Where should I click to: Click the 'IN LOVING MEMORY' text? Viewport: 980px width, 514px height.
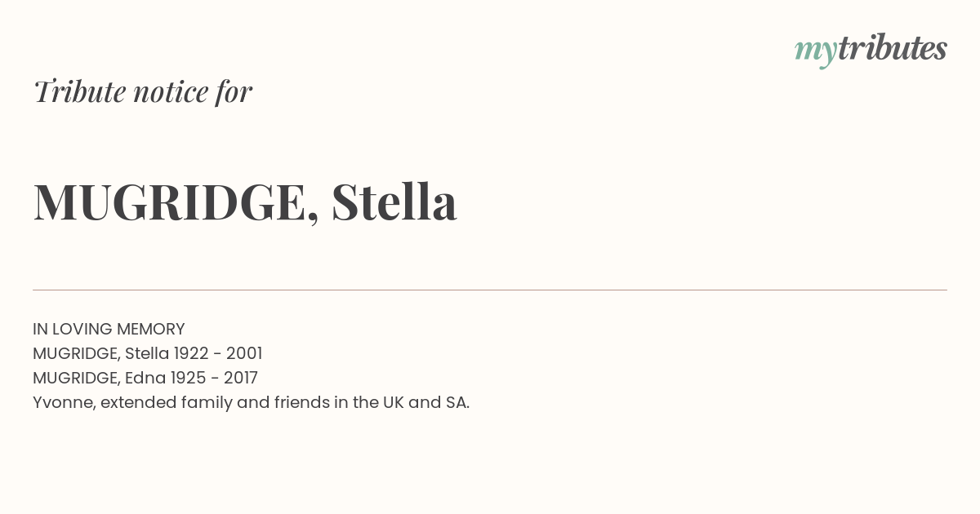point(109,330)
